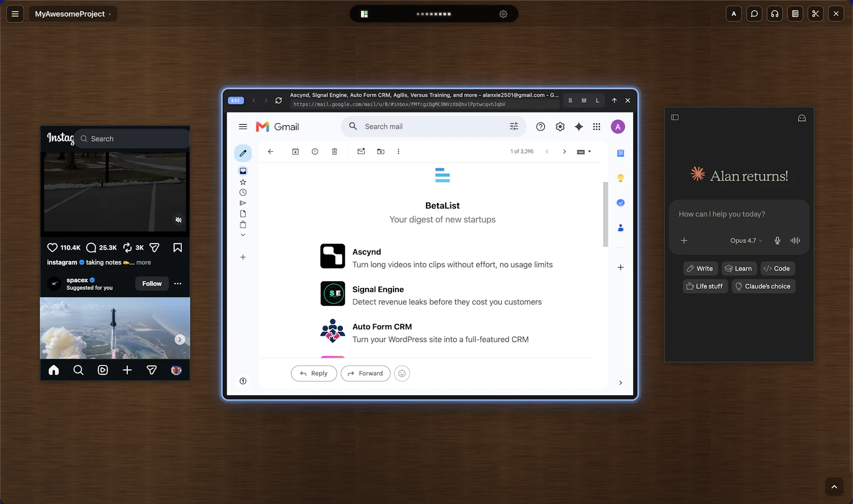Expand the MyAwesomeProject dropdown
The width and height of the screenshot is (853, 504).
coord(73,14)
